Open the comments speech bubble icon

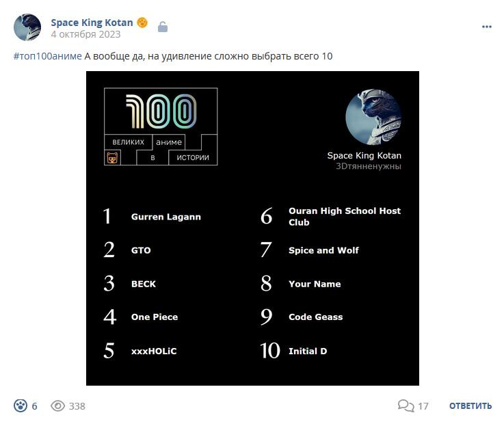tap(406, 405)
